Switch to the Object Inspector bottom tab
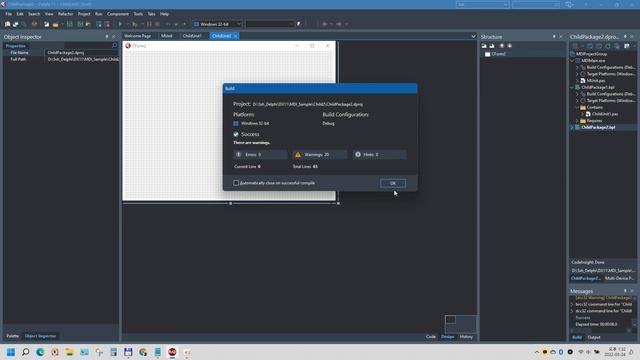 tap(40, 336)
